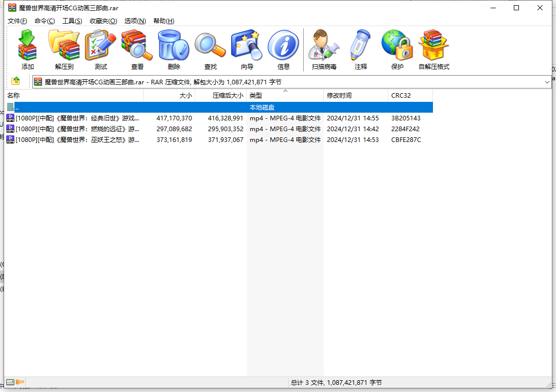Open the File (文件) menu
This screenshot has width=556, height=392.
tap(18, 21)
